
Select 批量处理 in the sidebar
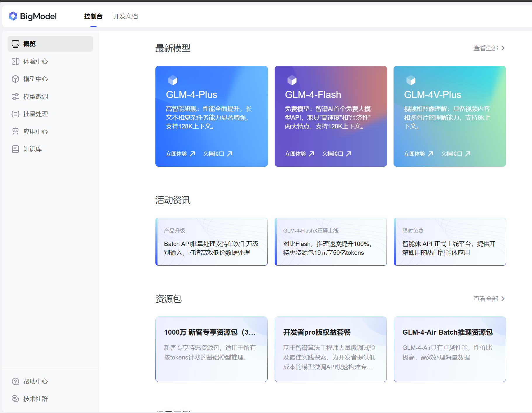pyautogui.click(x=50, y=114)
